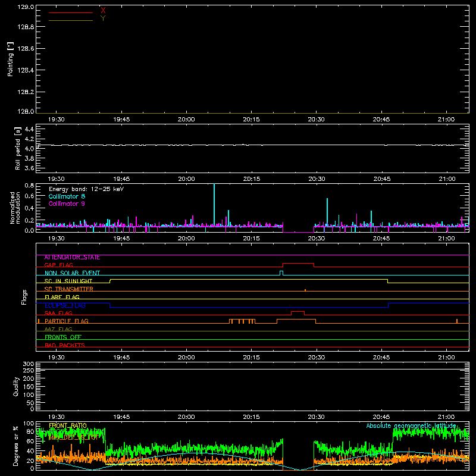This screenshot has height=476, width=476.
Task: Click the GAP_FLAG label
Action: pos(58,265)
